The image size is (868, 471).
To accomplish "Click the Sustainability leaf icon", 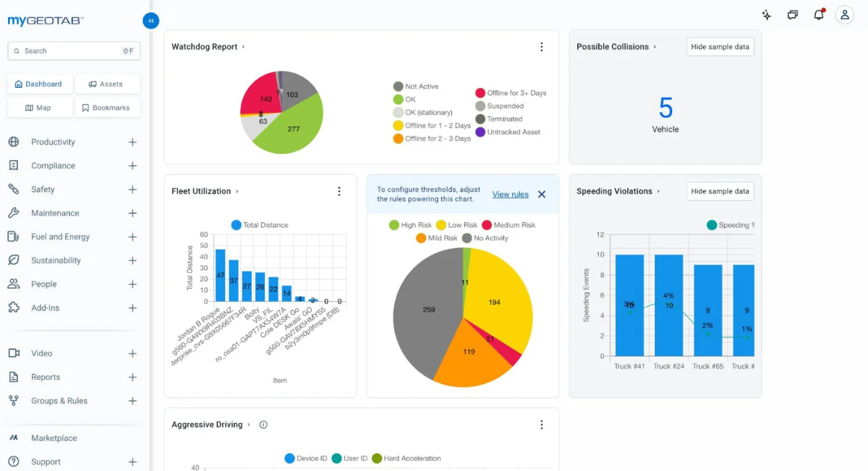I will tap(14, 260).
